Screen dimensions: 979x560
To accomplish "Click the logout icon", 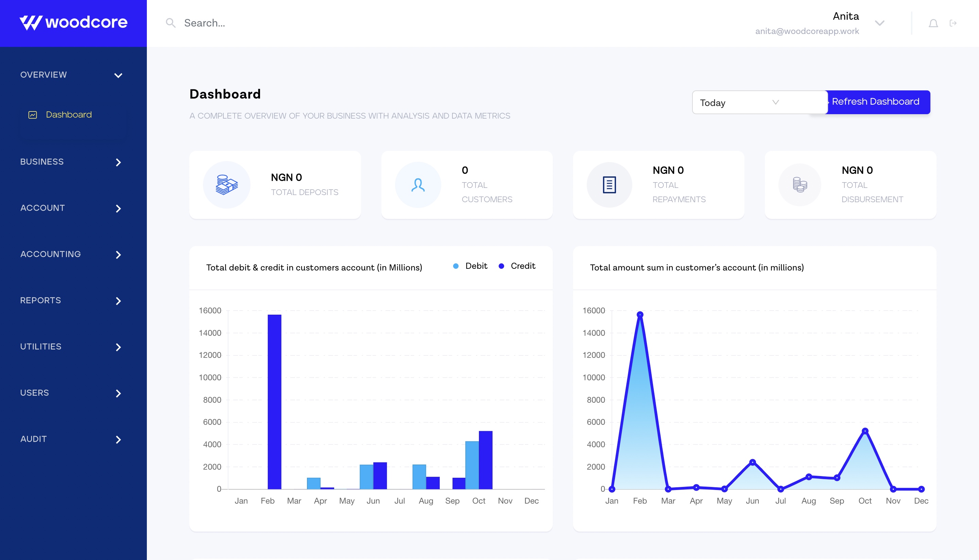I will point(953,23).
